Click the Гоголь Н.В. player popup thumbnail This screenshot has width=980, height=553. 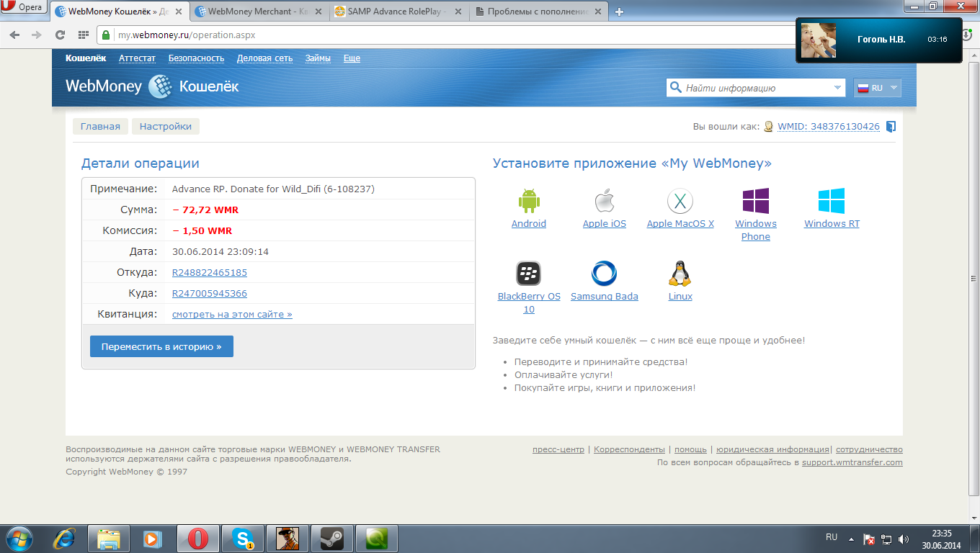[819, 40]
